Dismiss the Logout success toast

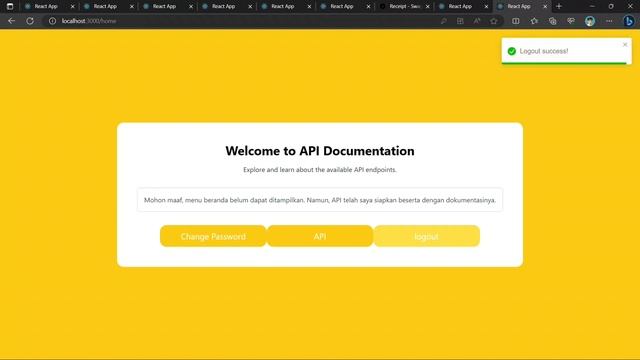[x=625, y=44]
